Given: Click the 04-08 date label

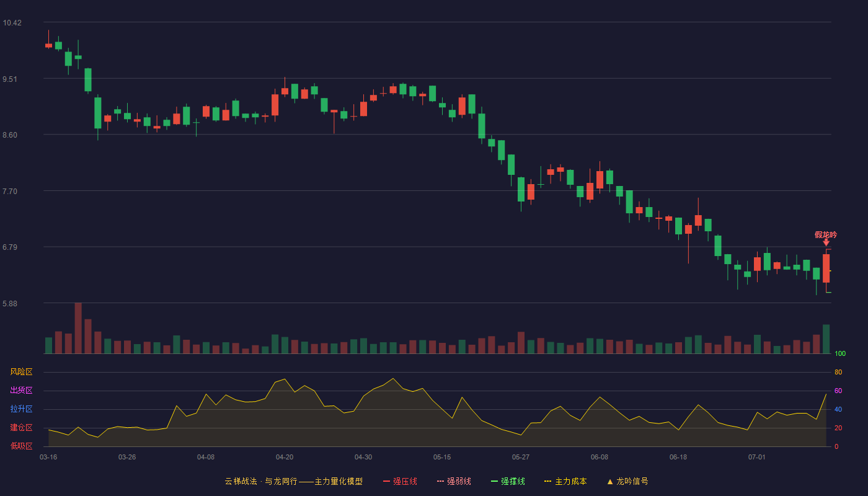Looking at the screenshot, I should pos(206,457).
